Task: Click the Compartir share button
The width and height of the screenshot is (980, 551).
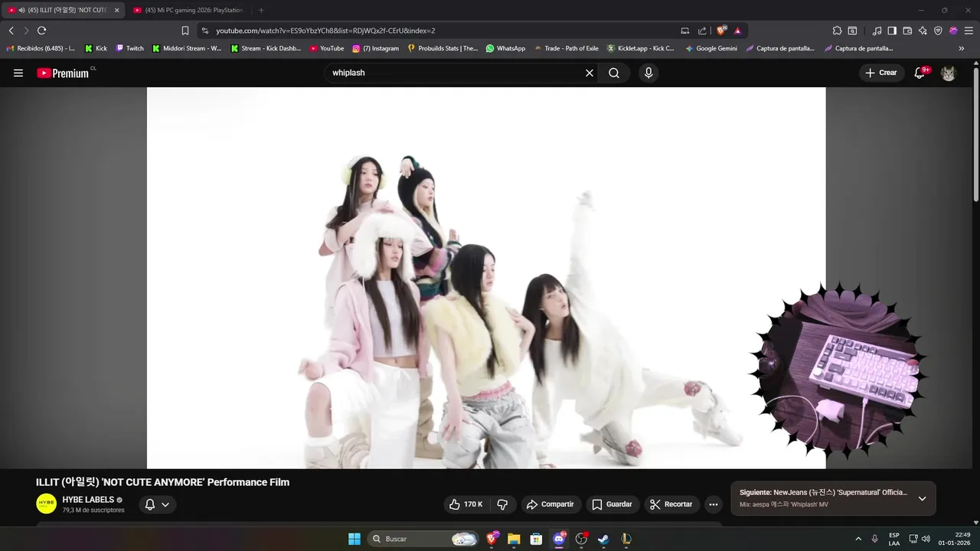Action: click(551, 504)
